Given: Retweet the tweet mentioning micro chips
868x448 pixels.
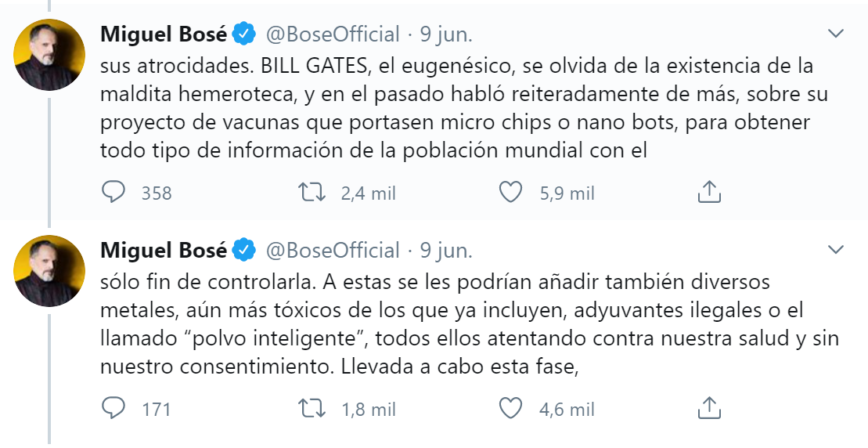Looking at the screenshot, I should click(x=313, y=193).
